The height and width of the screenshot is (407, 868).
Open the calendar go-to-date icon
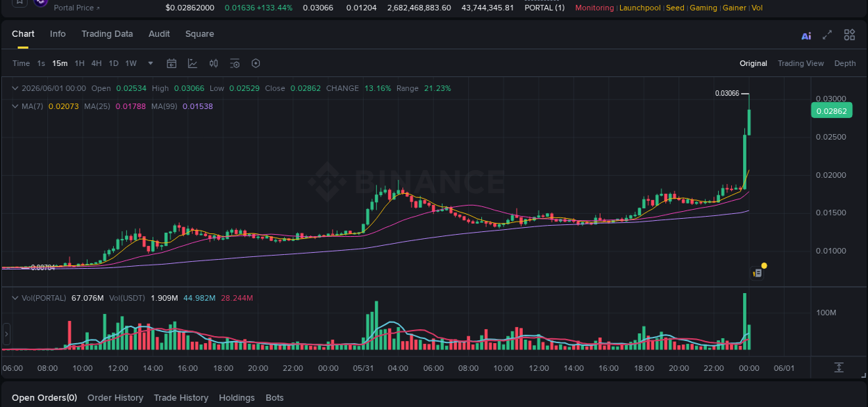coord(172,63)
